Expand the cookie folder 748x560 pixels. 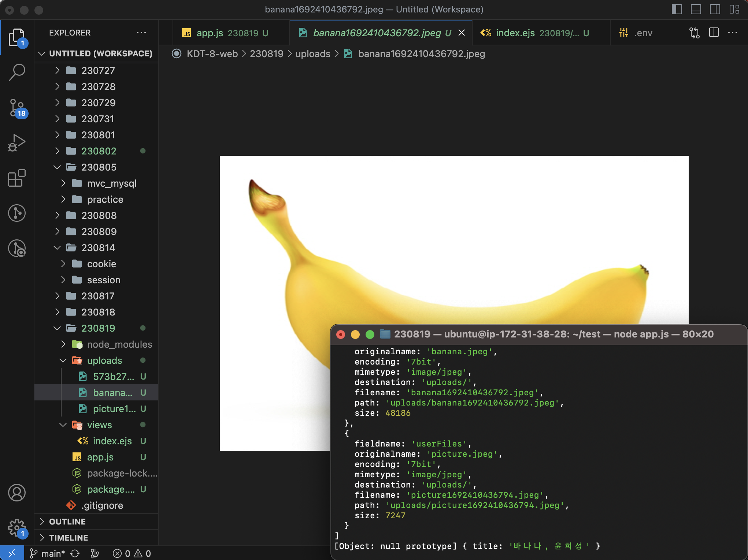coord(96,264)
